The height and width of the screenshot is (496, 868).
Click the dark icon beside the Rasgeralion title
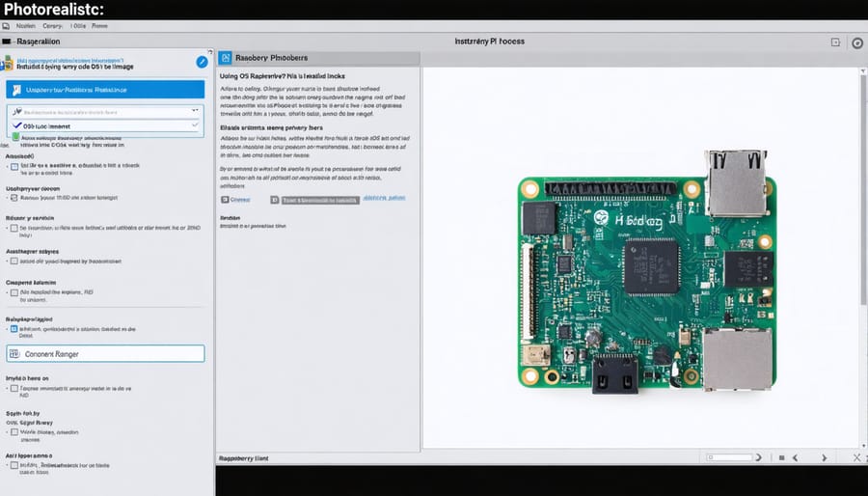(6, 41)
